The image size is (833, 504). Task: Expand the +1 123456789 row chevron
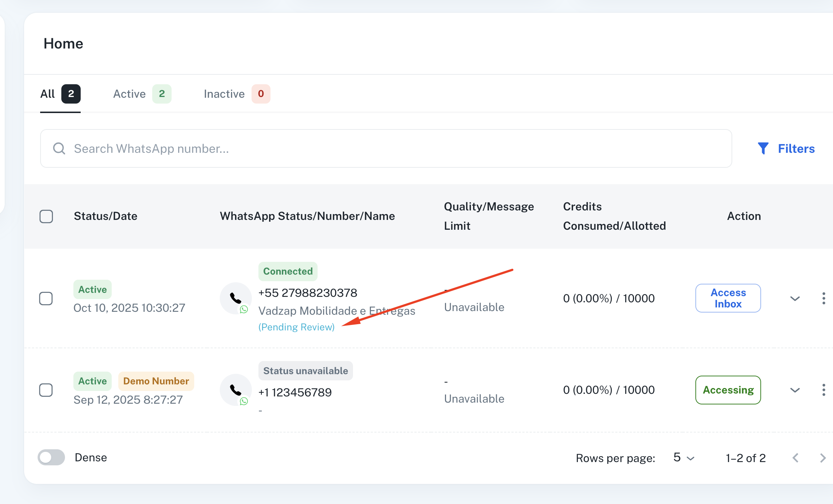point(795,390)
